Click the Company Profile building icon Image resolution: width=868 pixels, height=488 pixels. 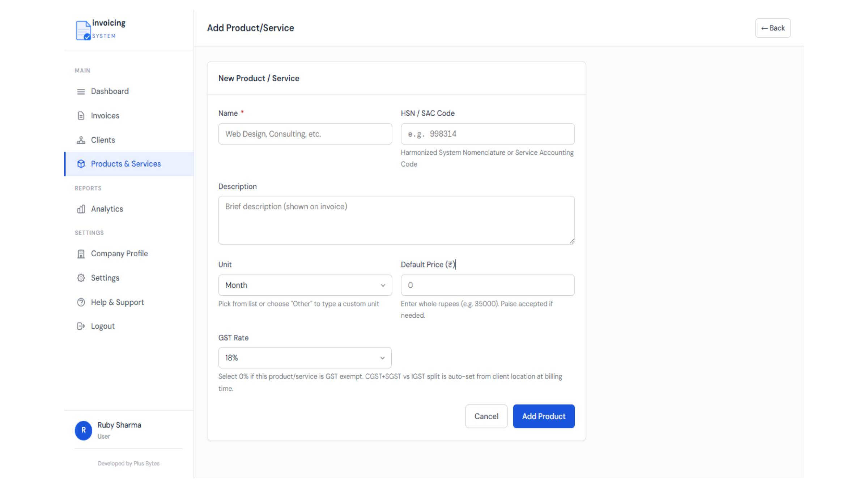(81, 254)
